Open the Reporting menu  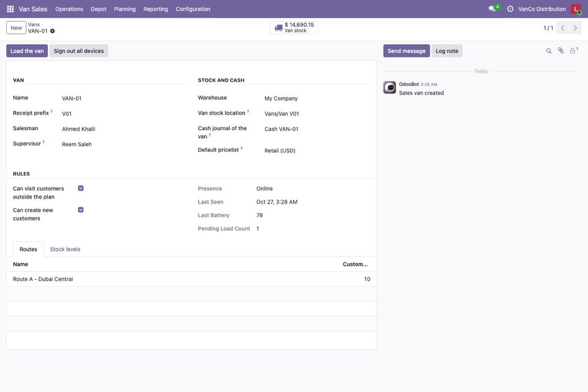point(156,9)
